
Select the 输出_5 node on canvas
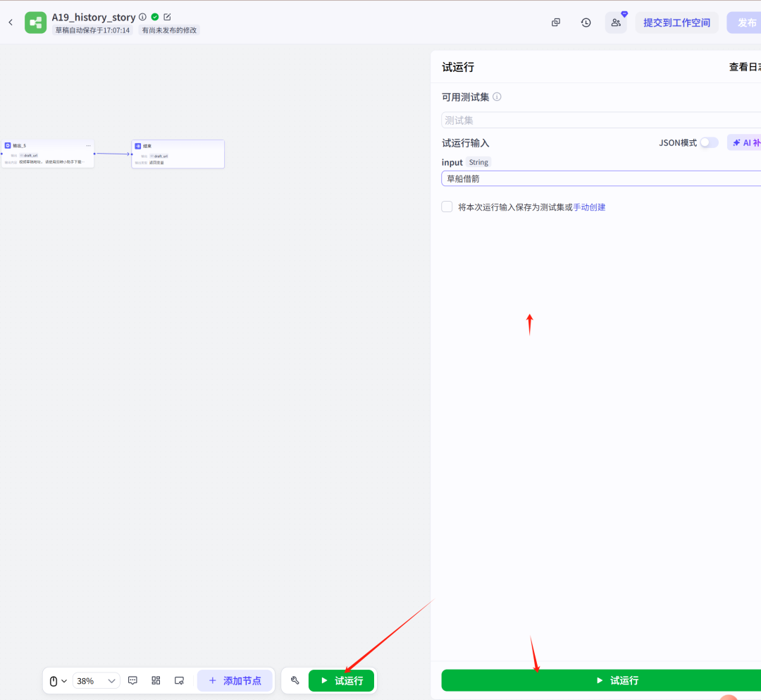point(48,154)
